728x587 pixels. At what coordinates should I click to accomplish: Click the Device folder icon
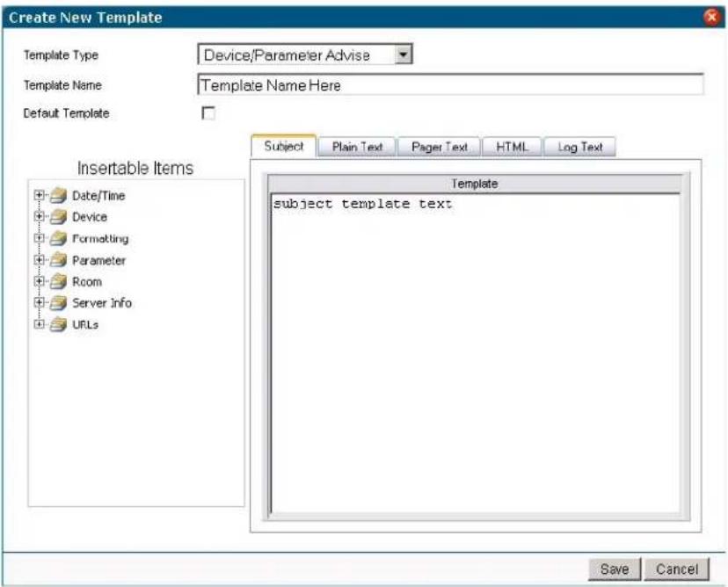click(x=59, y=217)
